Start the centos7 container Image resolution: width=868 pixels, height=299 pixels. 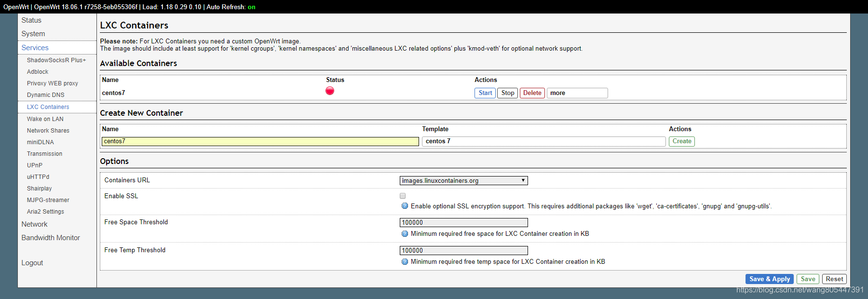(x=485, y=93)
